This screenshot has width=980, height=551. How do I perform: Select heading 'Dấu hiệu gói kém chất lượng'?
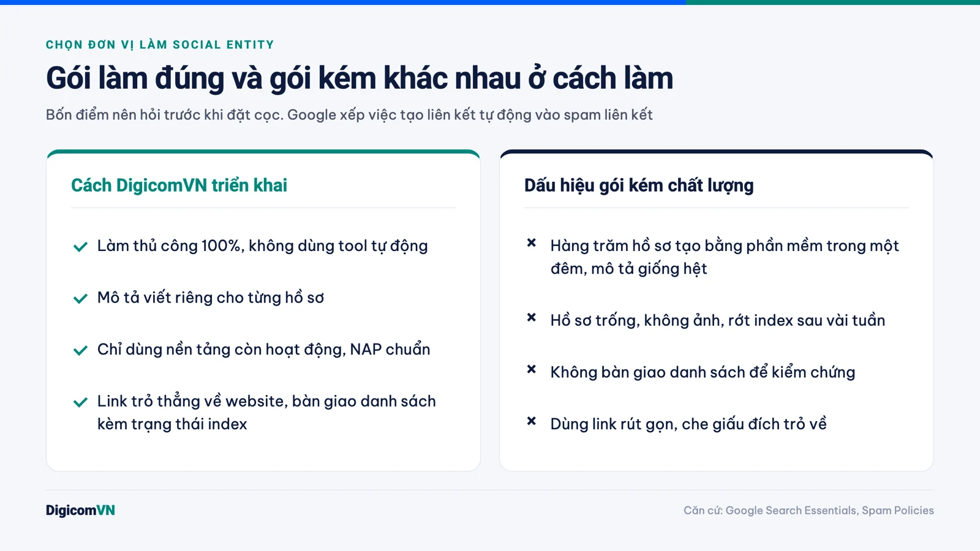pyautogui.click(x=639, y=186)
